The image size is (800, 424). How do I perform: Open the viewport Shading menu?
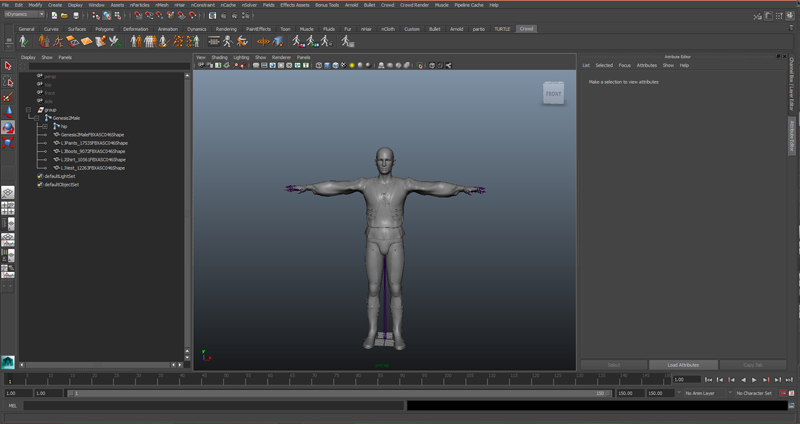(219, 57)
